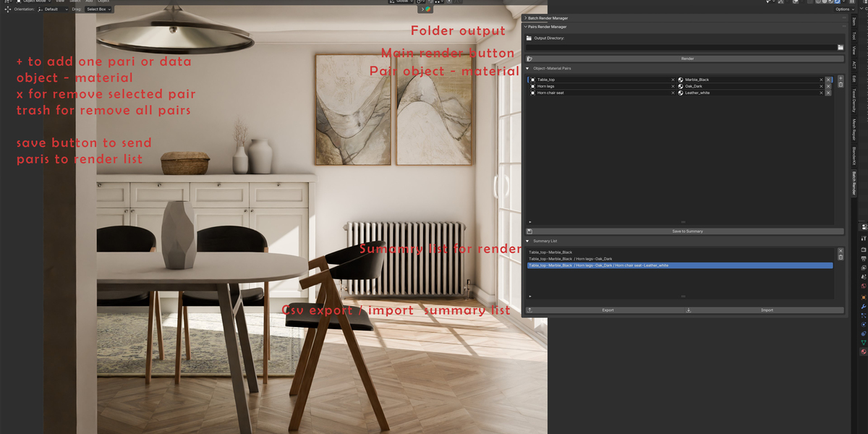Switch to the View sidebar tab
This screenshot has height=434, width=868.
pos(854,50)
